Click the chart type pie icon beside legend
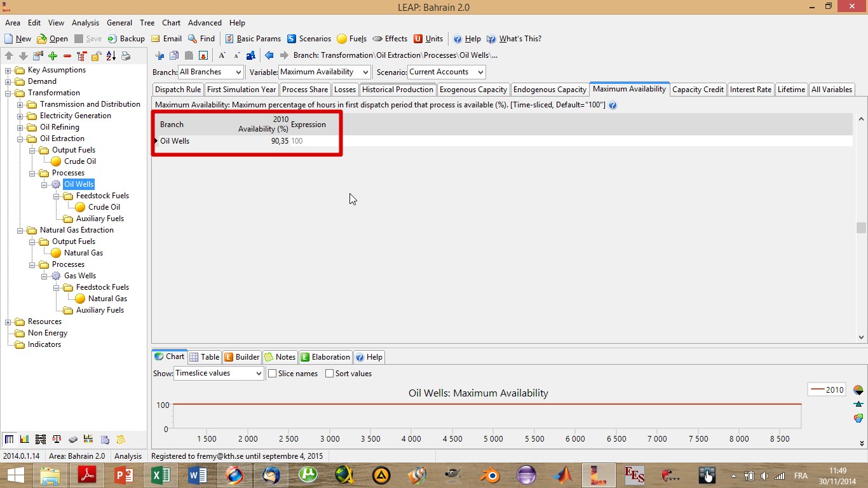The width and height of the screenshot is (868, 488). (858, 390)
